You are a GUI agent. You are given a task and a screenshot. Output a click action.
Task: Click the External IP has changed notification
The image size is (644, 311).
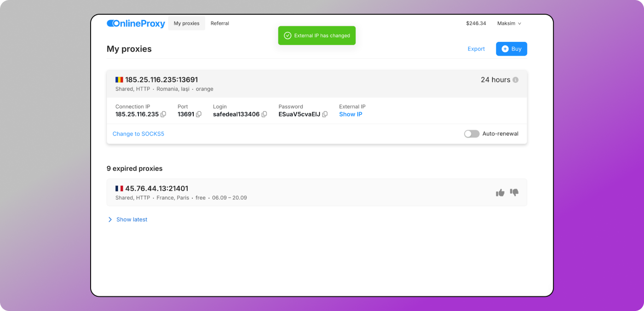coord(316,36)
